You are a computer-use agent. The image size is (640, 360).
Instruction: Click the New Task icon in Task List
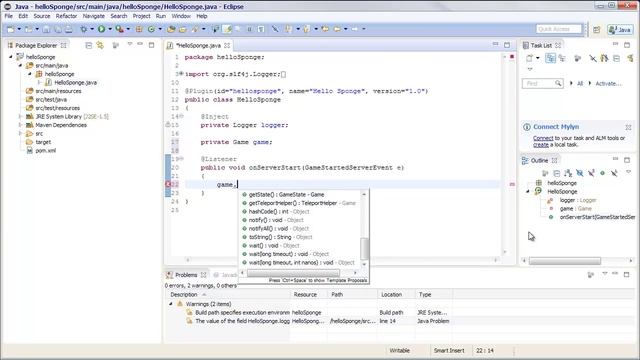tap(529, 58)
